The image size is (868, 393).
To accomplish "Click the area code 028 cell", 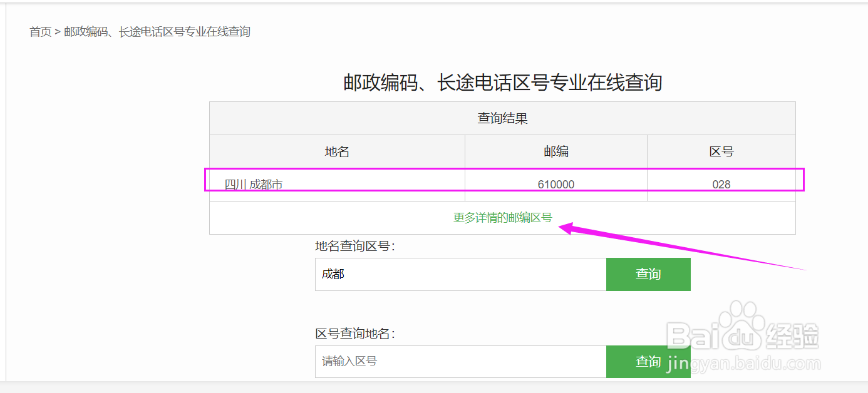I will [x=721, y=185].
